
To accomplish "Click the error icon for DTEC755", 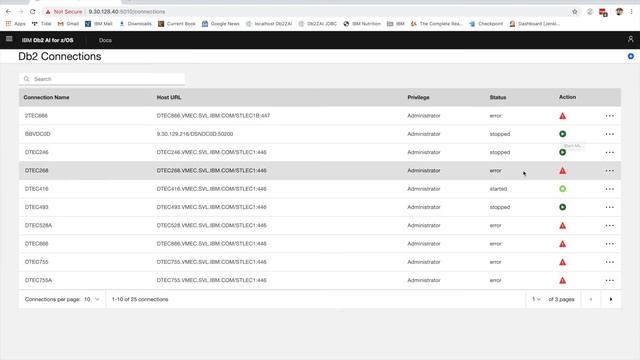I will pos(562,262).
